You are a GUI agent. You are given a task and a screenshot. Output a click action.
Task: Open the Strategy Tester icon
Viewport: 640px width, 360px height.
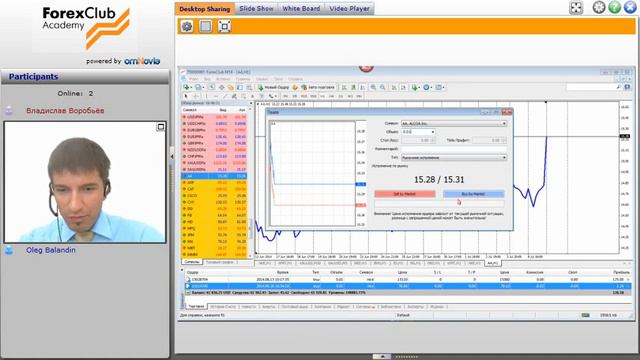pos(249,87)
